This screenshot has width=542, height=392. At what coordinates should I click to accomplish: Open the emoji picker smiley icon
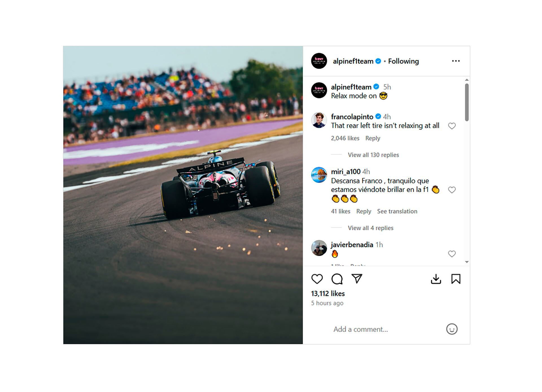tap(452, 329)
